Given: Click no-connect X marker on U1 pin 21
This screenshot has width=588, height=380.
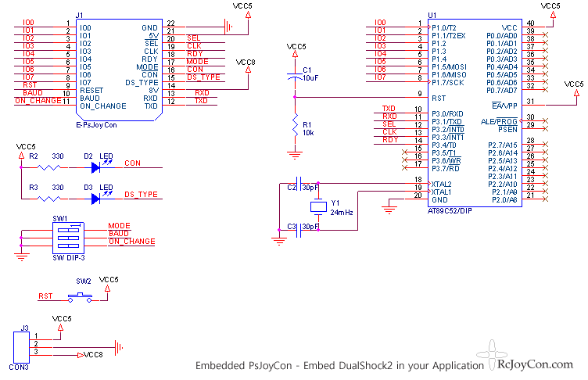Looking at the screenshot, I should click(545, 199).
